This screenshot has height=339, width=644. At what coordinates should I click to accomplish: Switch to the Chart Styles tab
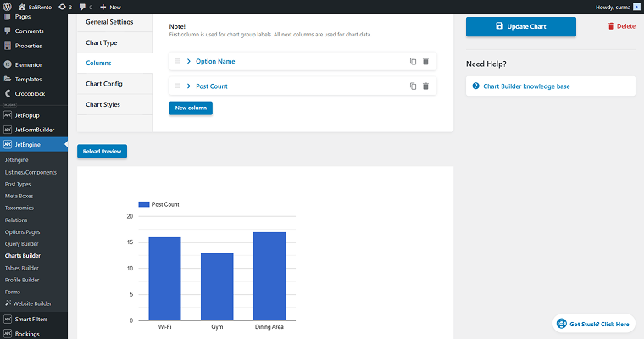coord(114,104)
